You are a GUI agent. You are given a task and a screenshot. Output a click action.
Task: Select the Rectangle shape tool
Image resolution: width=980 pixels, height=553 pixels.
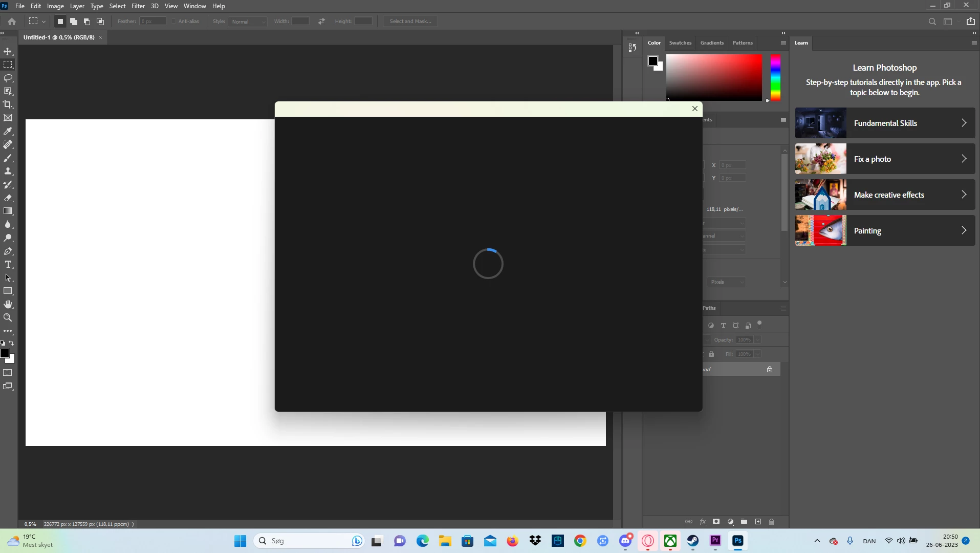pyautogui.click(x=8, y=291)
